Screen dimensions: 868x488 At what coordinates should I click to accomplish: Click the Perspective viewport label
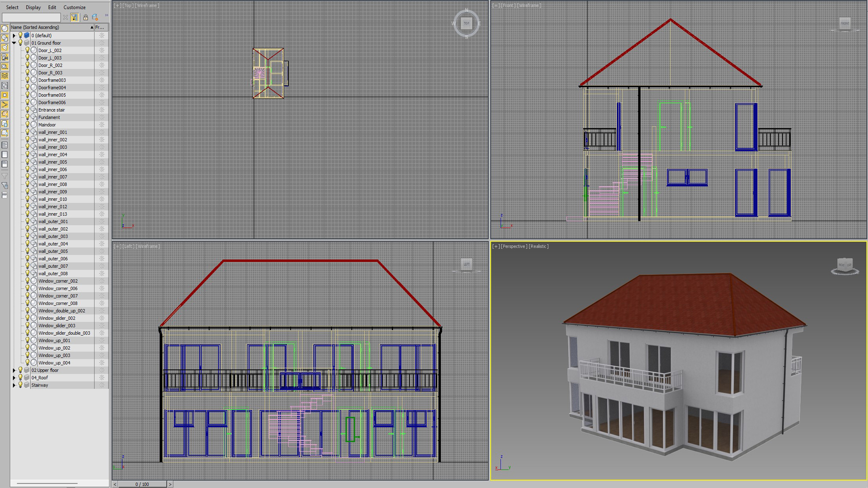click(x=514, y=246)
